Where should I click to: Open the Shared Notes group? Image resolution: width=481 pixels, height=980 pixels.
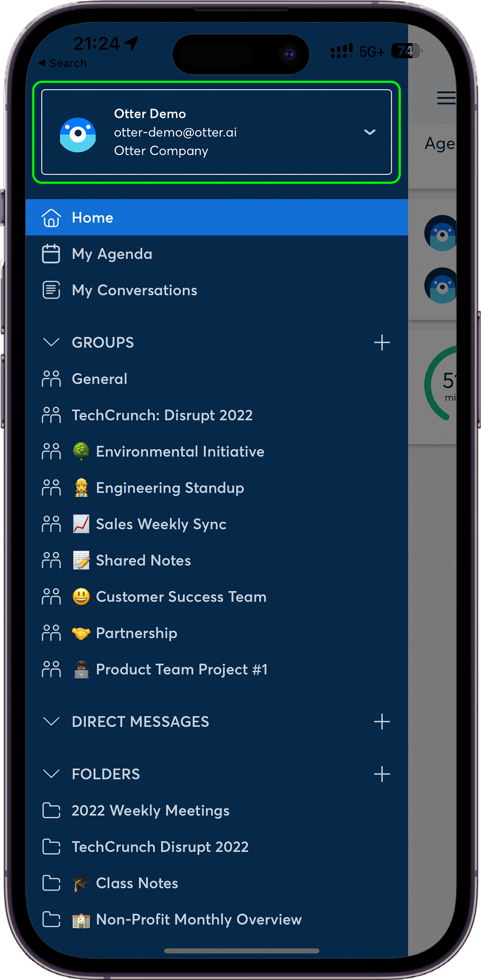[x=217, y=560]
